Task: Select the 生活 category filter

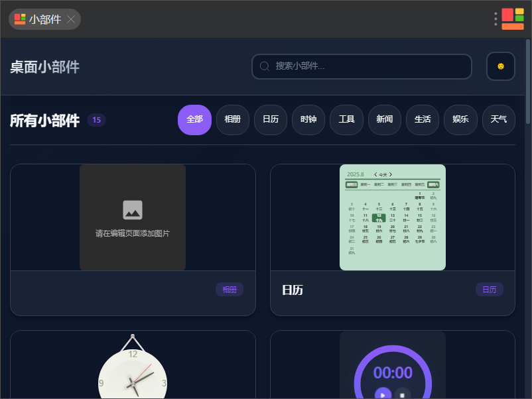Action: pyautogui.click(x=423, y=120)
